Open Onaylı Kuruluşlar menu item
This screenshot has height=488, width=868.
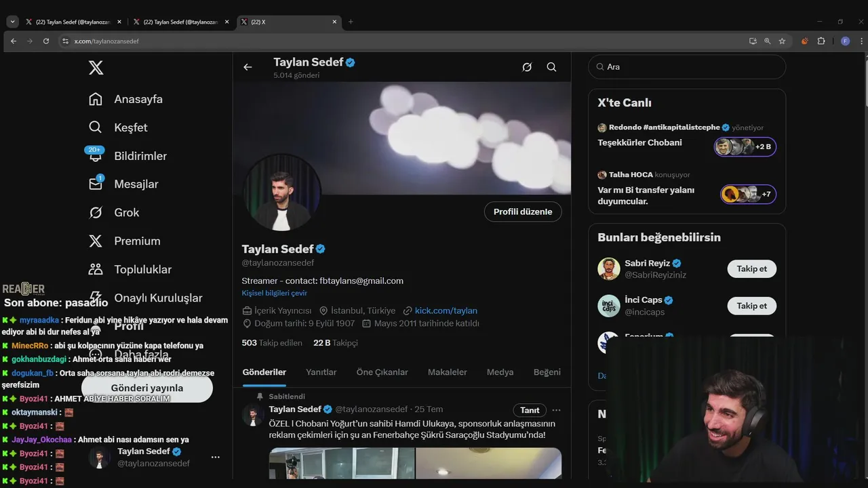click(146, 298)
